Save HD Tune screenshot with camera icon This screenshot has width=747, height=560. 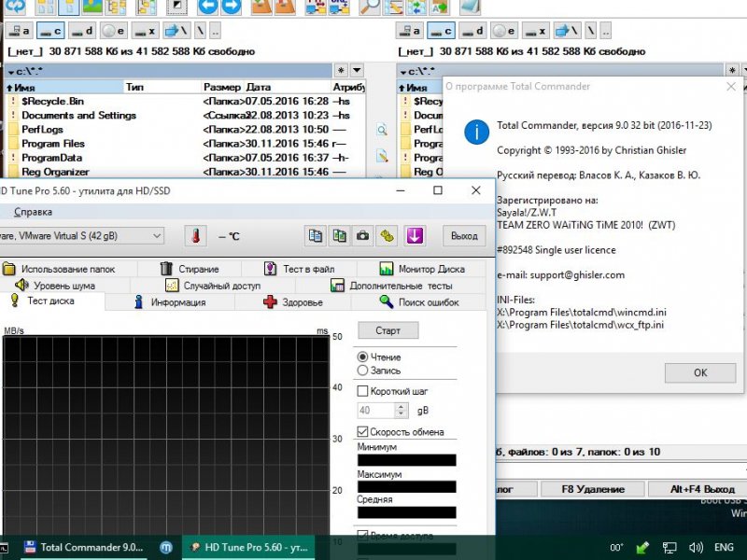click(x=363, y=236)
